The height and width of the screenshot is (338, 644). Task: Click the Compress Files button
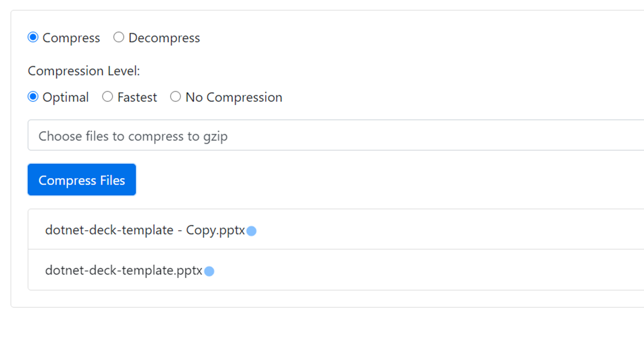(82, 179)
